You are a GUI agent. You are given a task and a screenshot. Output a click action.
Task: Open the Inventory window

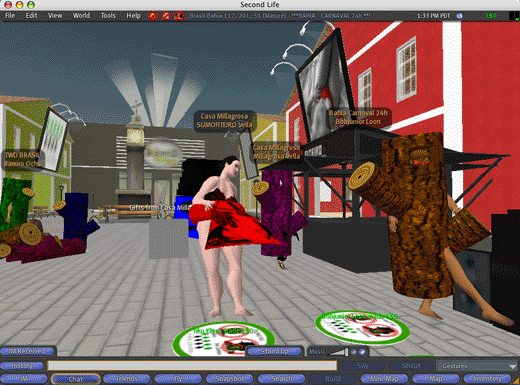pos(487,379)
